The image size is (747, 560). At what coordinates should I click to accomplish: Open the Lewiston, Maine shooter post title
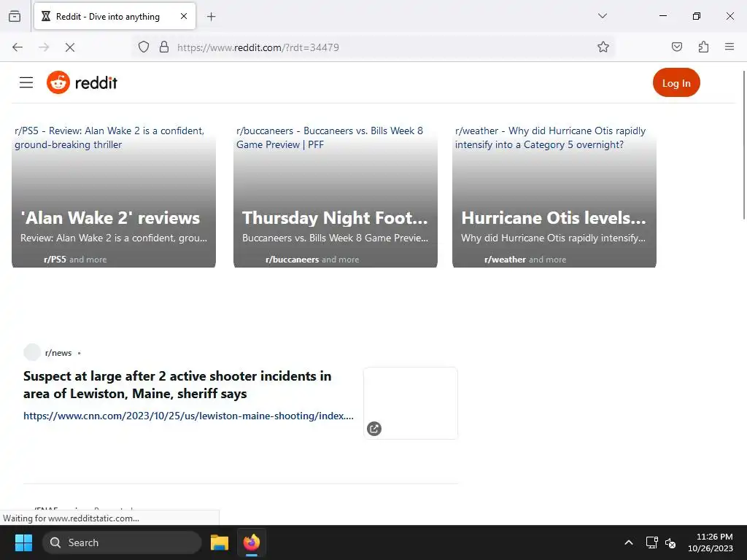[177, 385]
